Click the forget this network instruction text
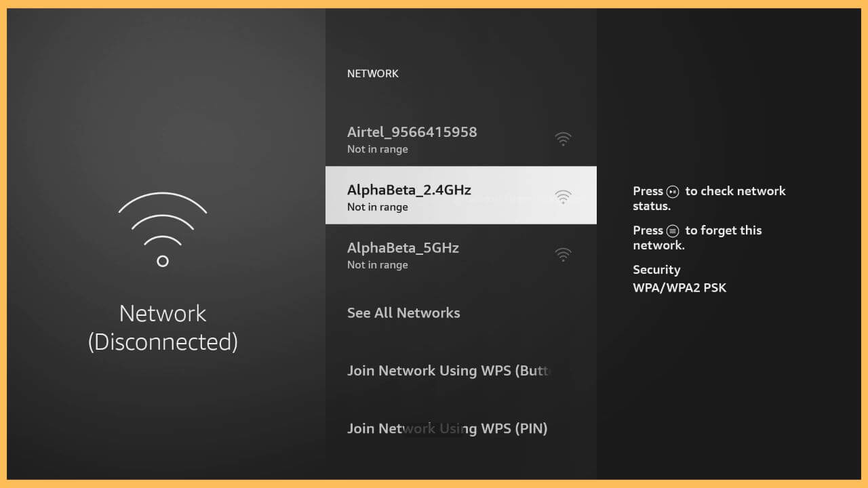Viewport: 868px width, 488px height. 697,237
